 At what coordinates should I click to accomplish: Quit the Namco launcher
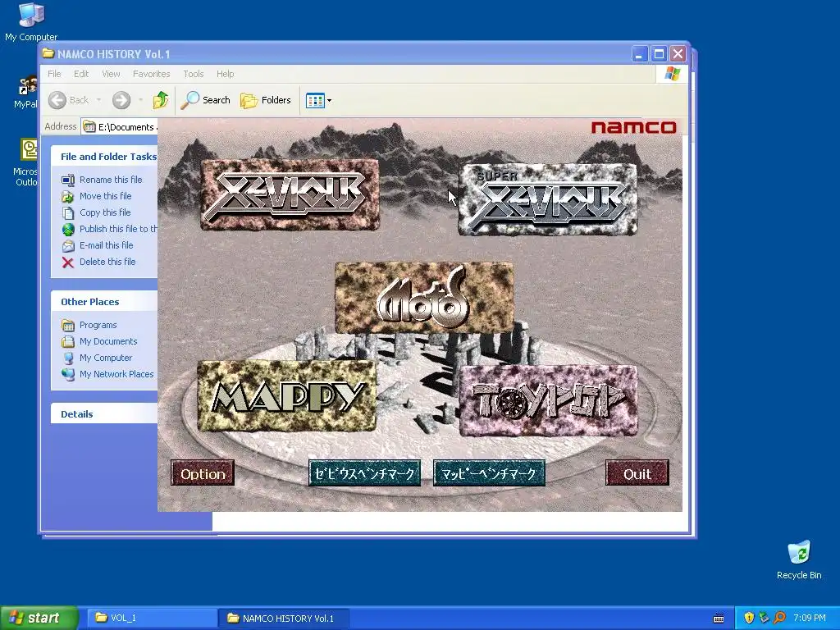pos(637,473)
